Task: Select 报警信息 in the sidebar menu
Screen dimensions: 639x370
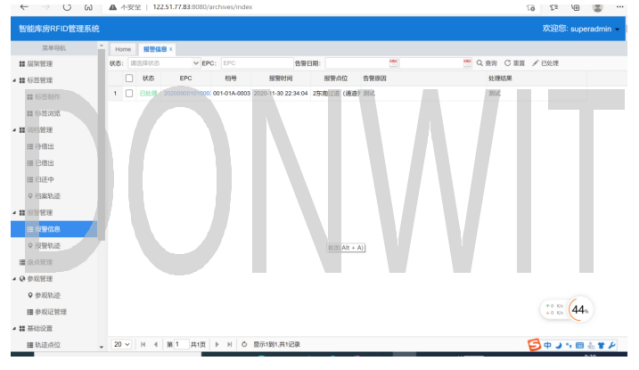Action: tap(54, 229)
